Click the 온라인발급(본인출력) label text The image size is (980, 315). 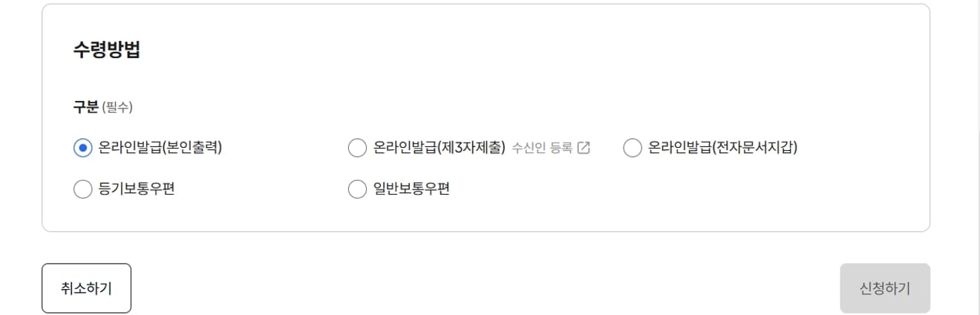pyautogui.click(x=160, y=148)
